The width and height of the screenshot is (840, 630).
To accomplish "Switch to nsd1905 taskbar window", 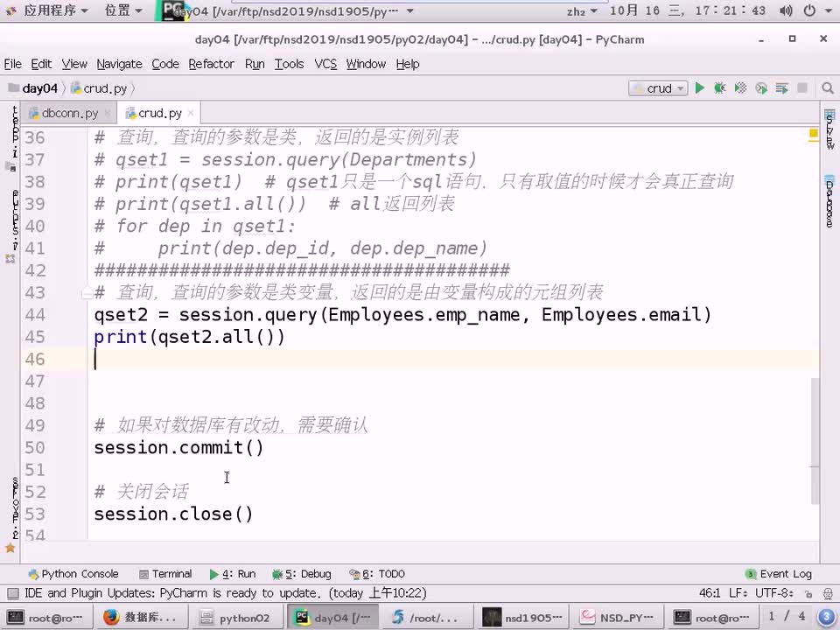I will tap(521, 618).
